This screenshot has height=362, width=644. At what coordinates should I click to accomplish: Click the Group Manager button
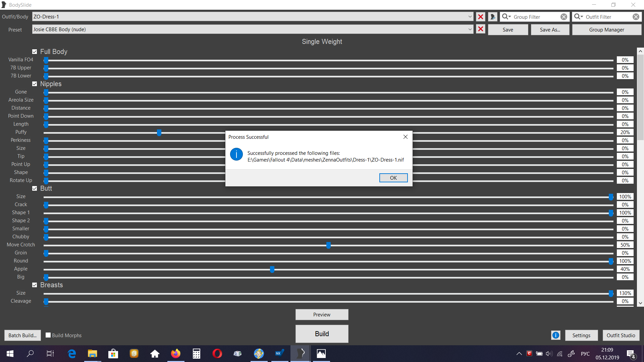[606, 29]
